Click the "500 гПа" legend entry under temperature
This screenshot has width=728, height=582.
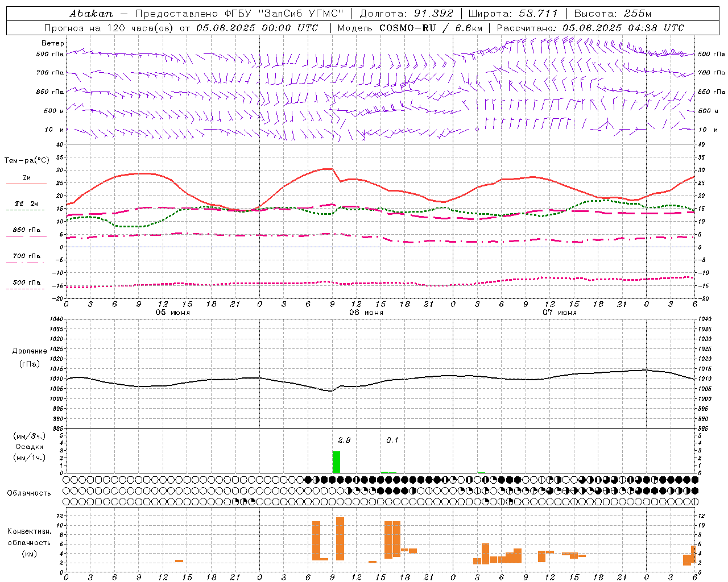[27, 282]
